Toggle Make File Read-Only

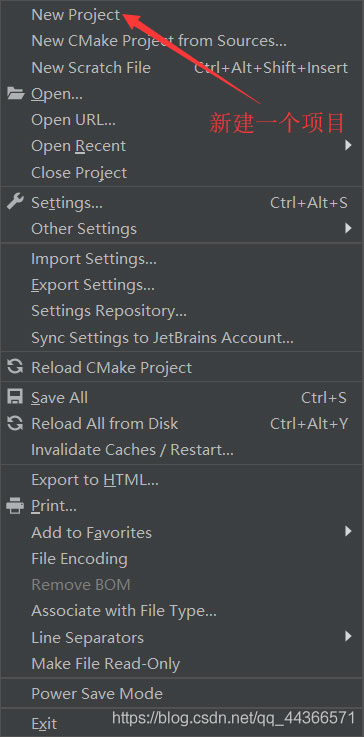pyautogui.click(x=182, y=664)
